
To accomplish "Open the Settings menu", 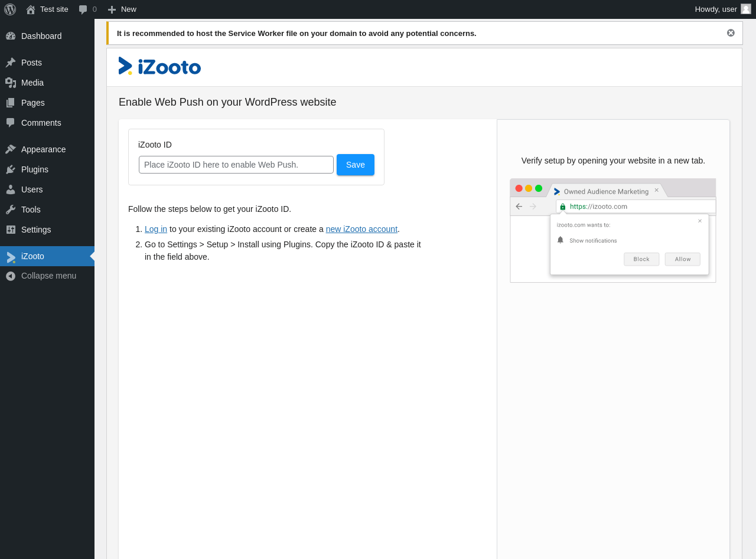I will [36, 230].
